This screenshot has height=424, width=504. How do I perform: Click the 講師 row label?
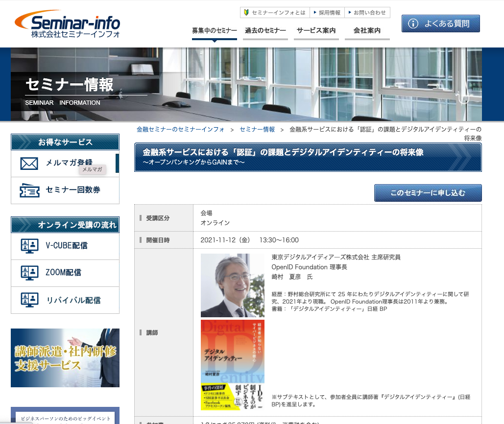[152, 333]
